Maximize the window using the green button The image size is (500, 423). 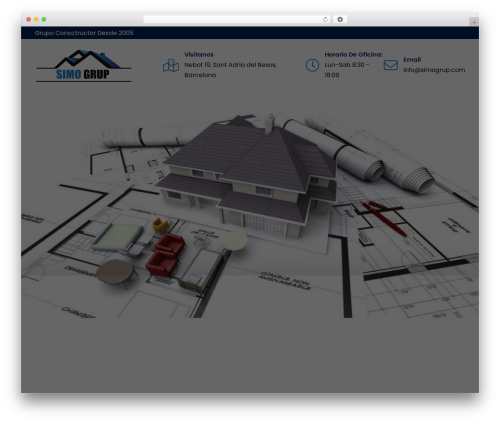(44, 20)
